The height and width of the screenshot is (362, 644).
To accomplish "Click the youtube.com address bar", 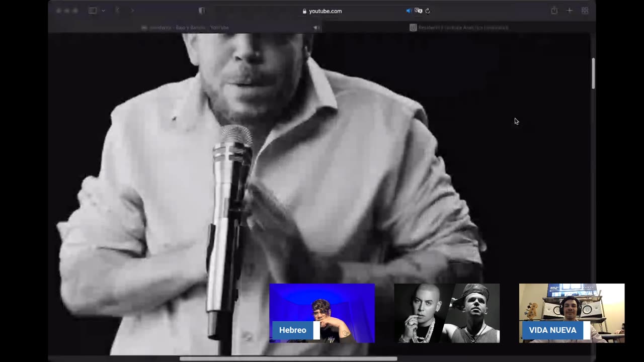I will 322,11.
